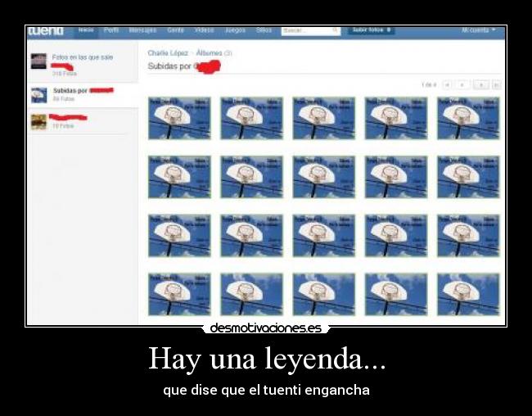The image size is (532, 416).
Task: Open the Charlie López profile link
Action: tap(168, 53)
